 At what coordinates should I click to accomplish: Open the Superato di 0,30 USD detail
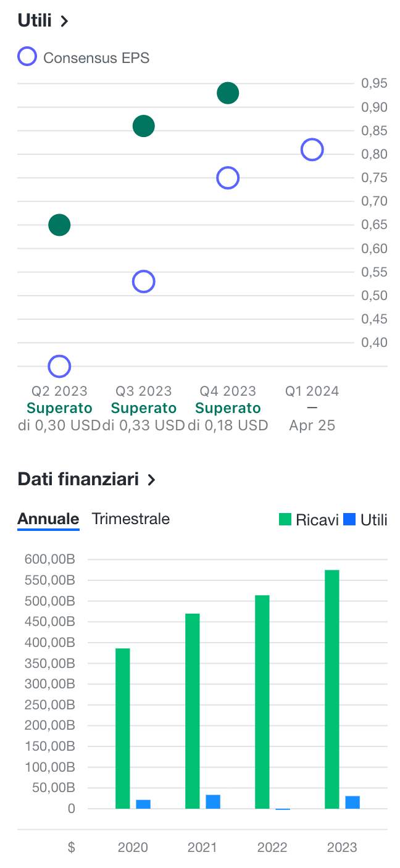(59, 416)
